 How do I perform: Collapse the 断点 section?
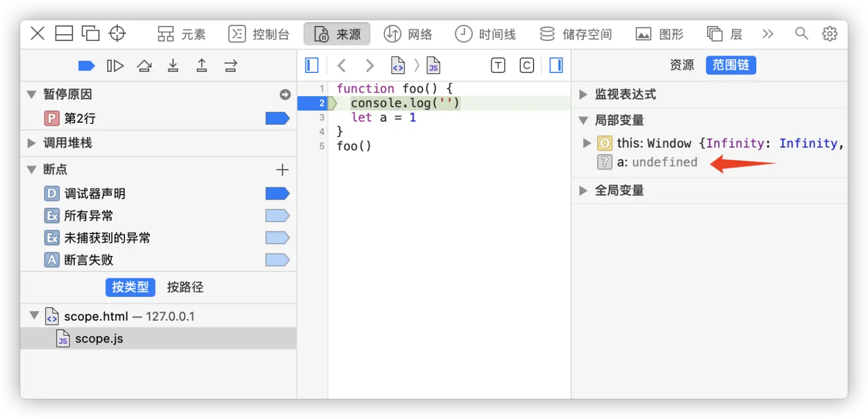point(32,170)
